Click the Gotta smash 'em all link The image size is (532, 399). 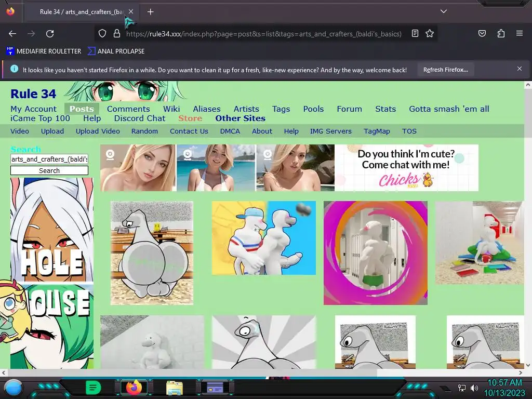pos(449,109)
